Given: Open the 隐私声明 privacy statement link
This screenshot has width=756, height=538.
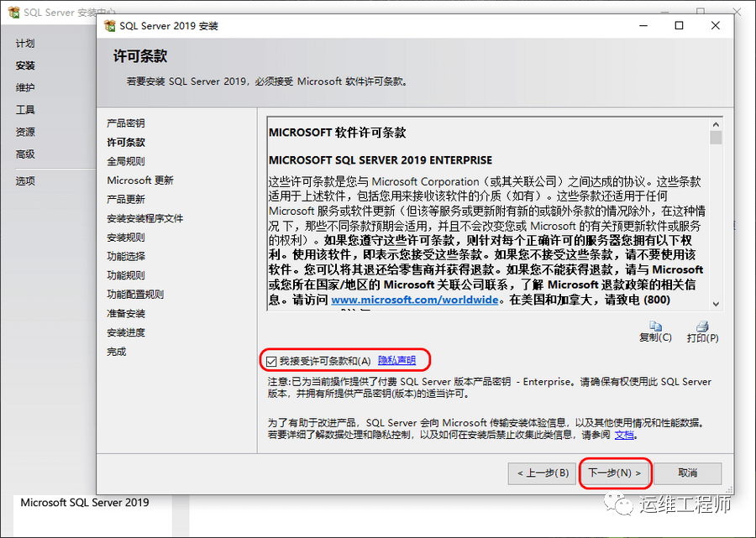Looking at the screenshot, I should click(x=396, y=360).
